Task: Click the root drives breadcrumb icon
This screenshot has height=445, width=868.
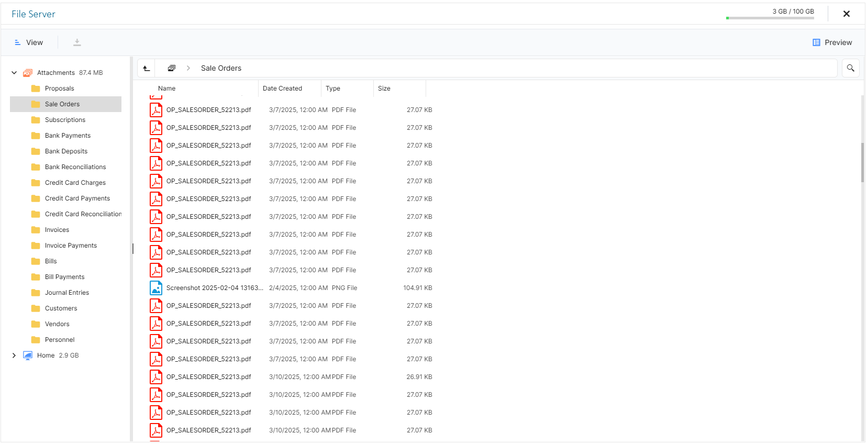Action: coord(171,68)
